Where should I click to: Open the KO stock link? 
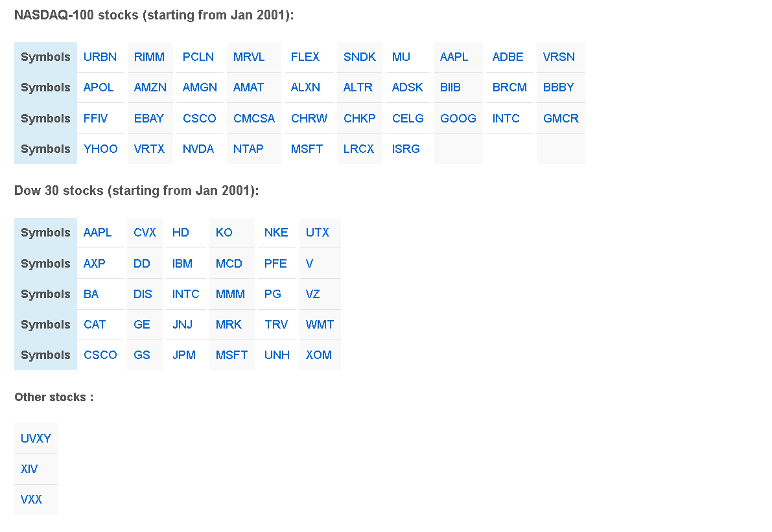click(224, 233)
